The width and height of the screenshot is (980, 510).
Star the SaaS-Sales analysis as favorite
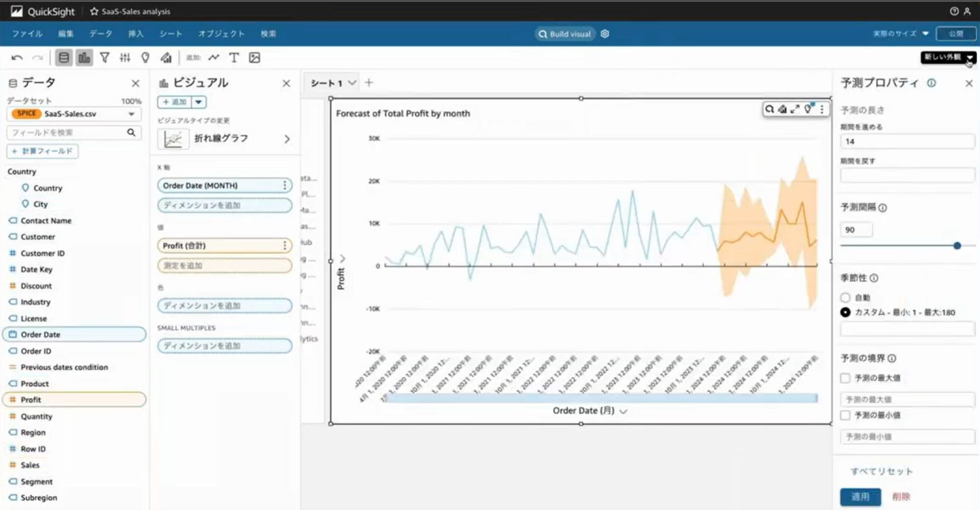(x=94, y=11)
